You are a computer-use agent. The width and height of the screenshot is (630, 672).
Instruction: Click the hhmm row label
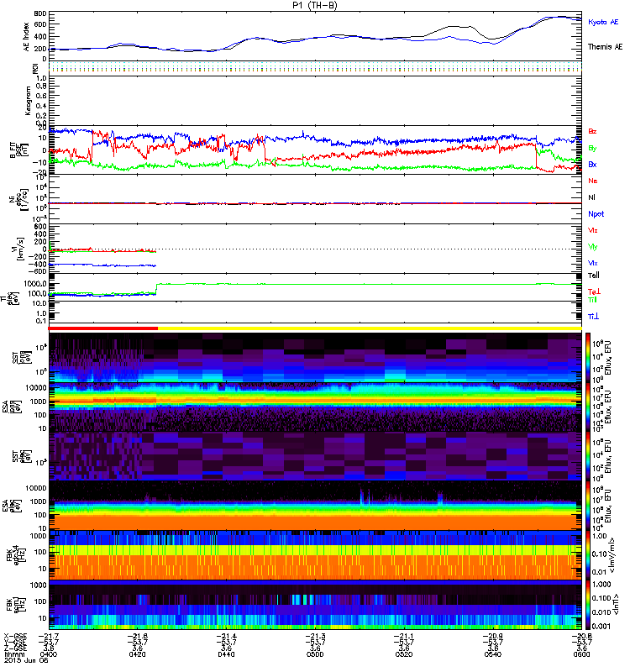coord(13,654)
